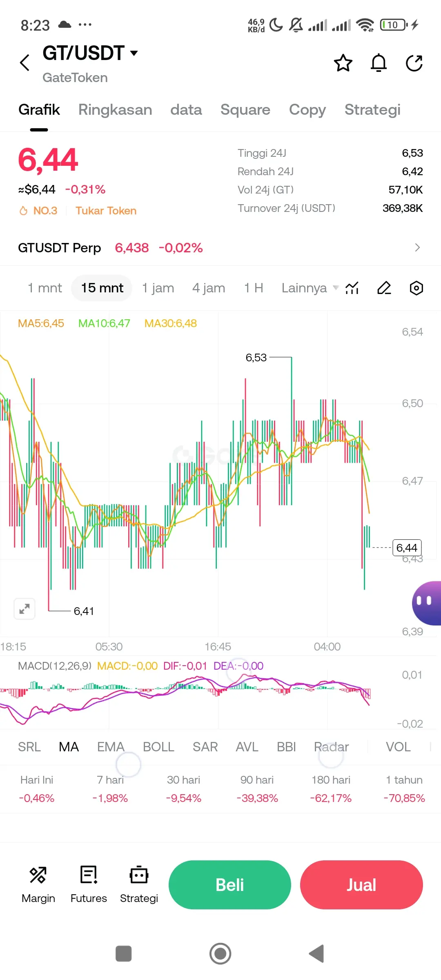Image resolution: width=441 pixels, height=980 pixels.
Task: Add GT/USDT to favorites with star icon
Action: (343, 63)
